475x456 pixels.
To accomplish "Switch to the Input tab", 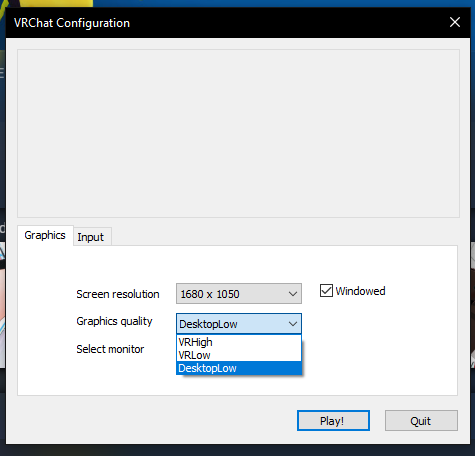I will tap(91, 237).
